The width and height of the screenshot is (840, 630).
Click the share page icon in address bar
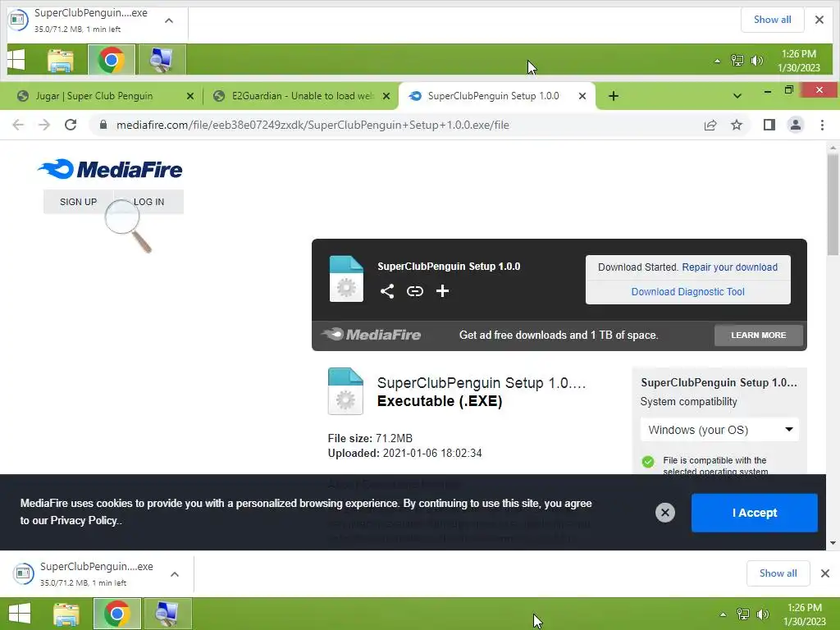coord(710,125)
